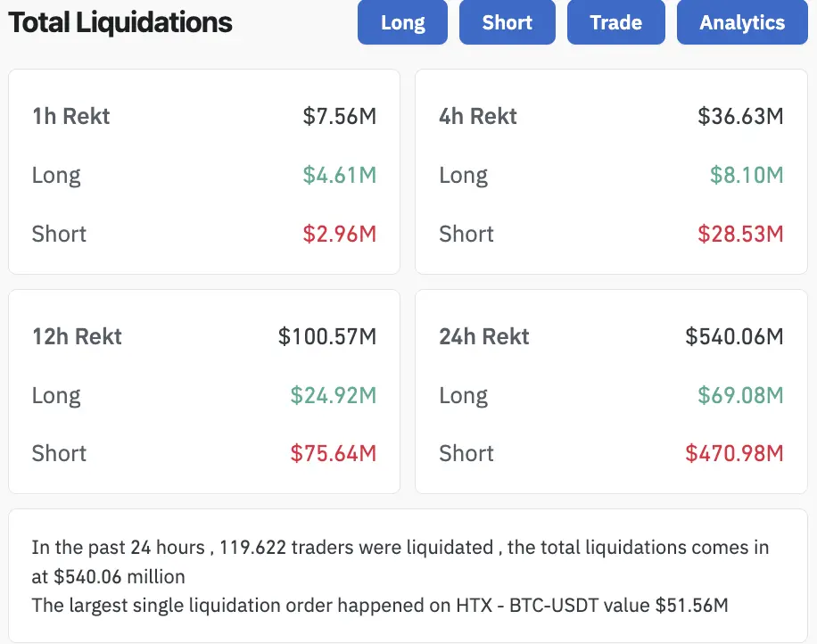Select the 24h Rekt card title
The image size is (817, 644).
(x=484, y=336)
